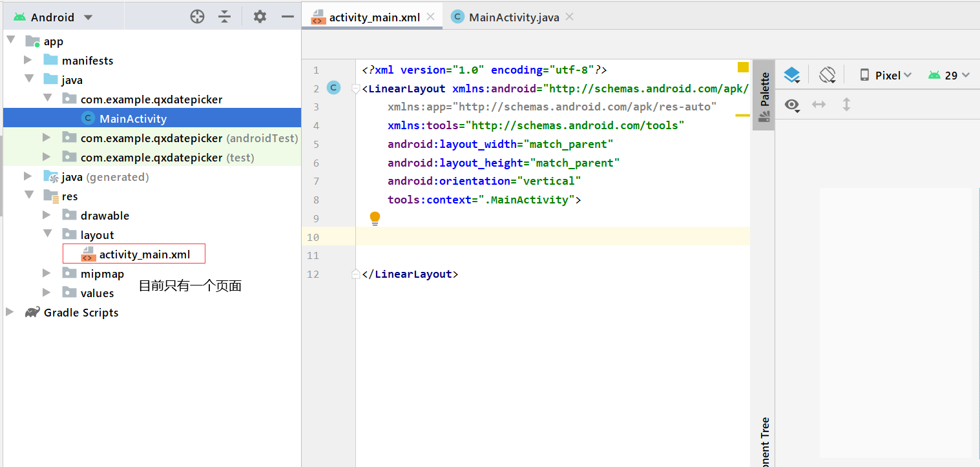This screenshot has height=467, width=980.
Task: Open the Palette side tab
Action: click(x=764, y=96)
